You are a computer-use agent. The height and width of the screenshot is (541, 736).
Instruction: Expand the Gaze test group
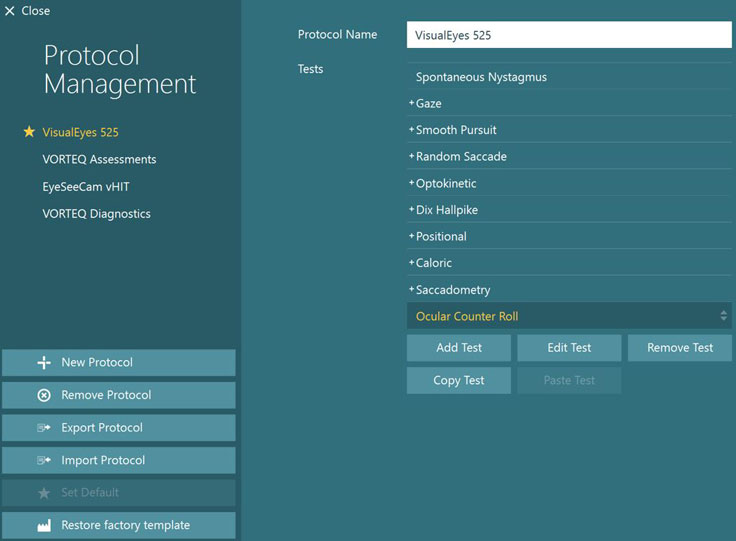tap(411, 103)
